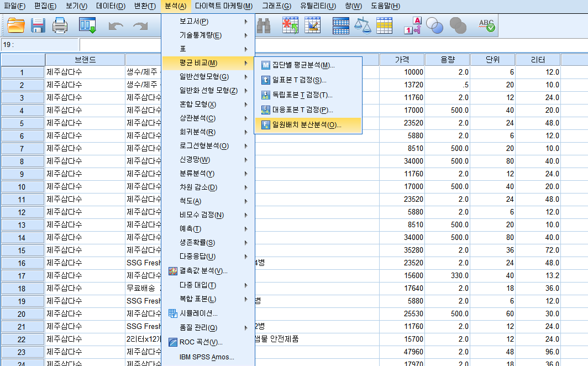Open 결측값 분석(V)... from the Analyze menu
Screen dimensions: 588x366
[208, 271]
